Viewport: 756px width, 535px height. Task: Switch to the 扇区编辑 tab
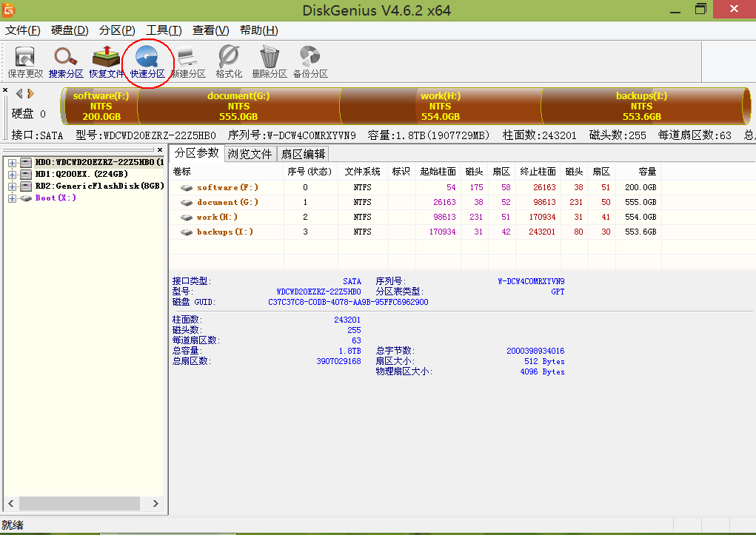tap(304, 154)
